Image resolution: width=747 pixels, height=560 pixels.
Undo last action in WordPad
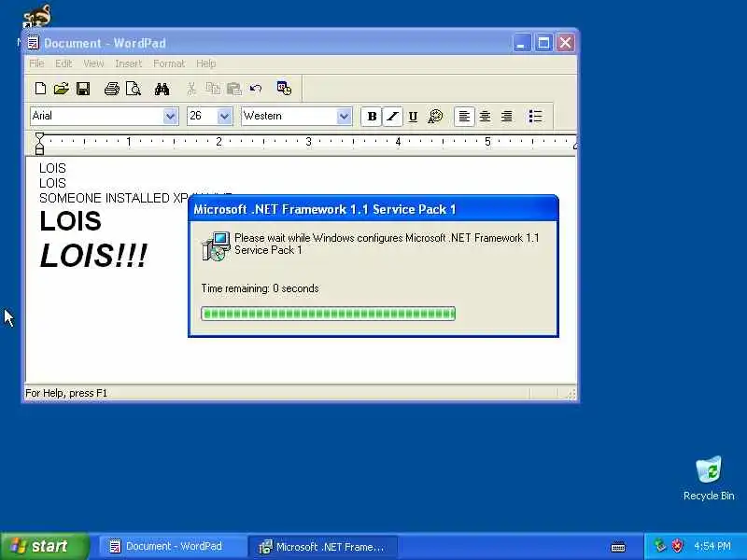[x=256, y=89]
